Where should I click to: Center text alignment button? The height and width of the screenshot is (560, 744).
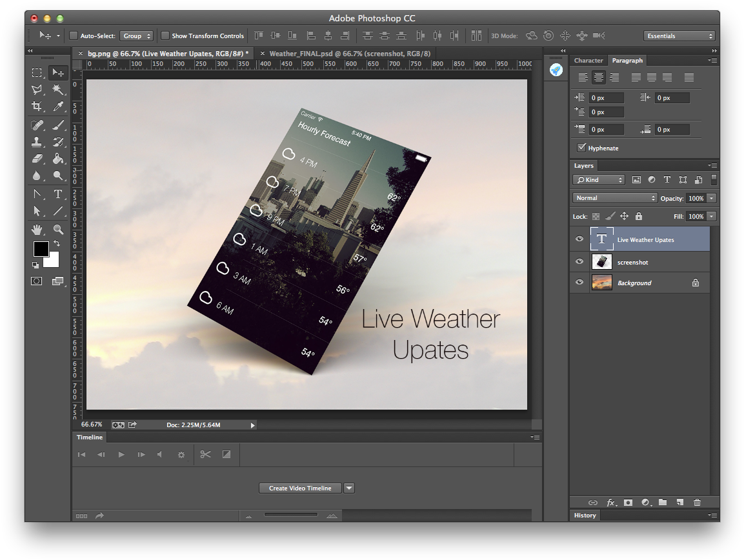click(599, 77)
